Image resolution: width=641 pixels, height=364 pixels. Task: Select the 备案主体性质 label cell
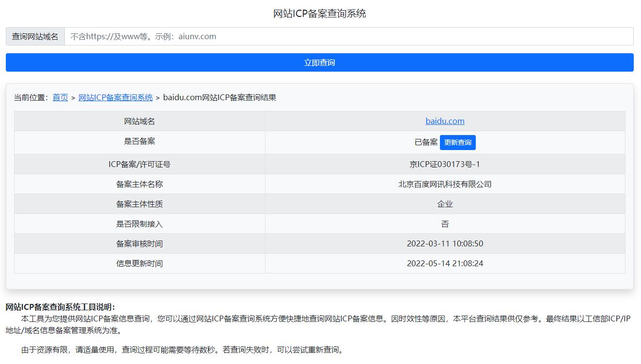coord(140,204)
